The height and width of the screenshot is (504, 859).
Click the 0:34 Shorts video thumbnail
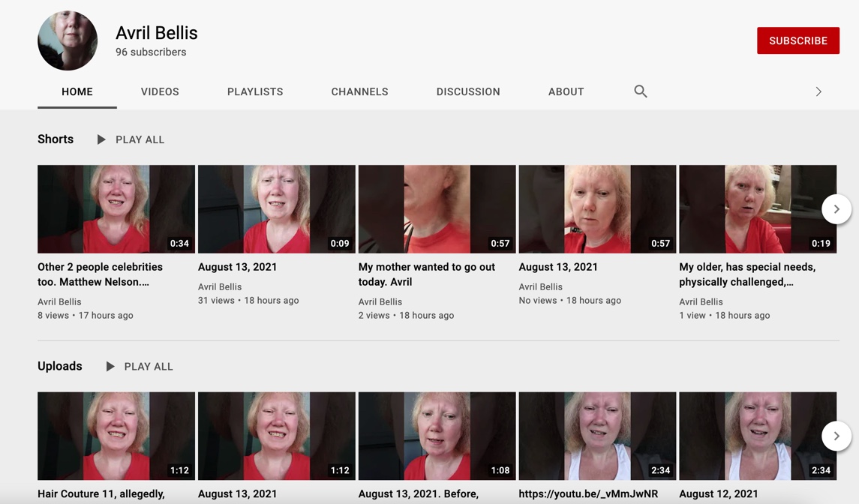[x=116, y=209]
